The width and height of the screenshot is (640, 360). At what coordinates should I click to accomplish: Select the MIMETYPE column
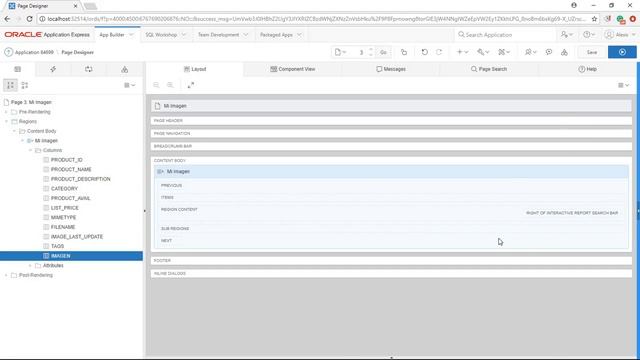(63, 218)
